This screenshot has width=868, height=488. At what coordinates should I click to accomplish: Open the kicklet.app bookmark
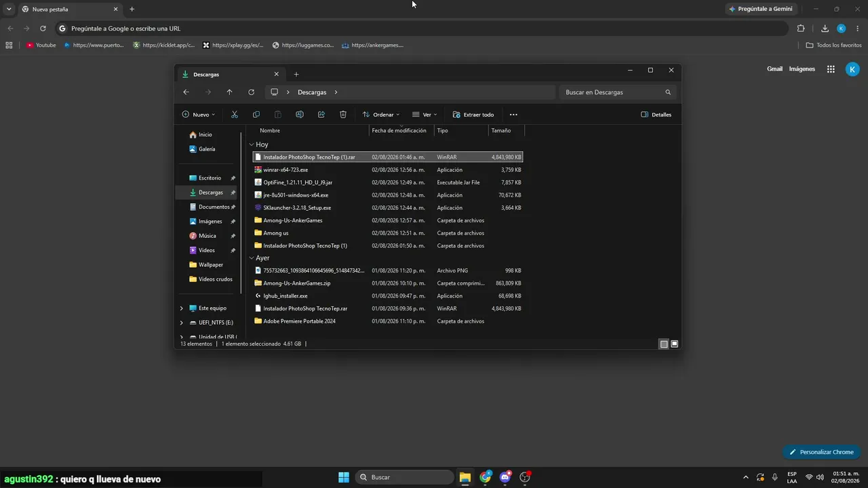163,45
